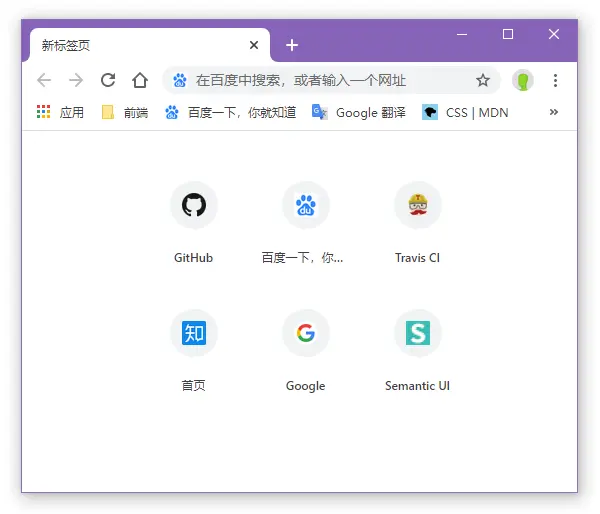Open the Travis CI shortcut tile
Image resolution: width=600 pixels, height=514 pixels.
418,205
